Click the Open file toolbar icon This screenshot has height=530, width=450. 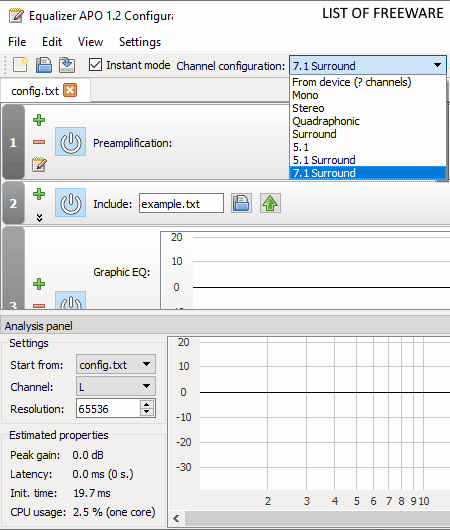coord(44,65)
